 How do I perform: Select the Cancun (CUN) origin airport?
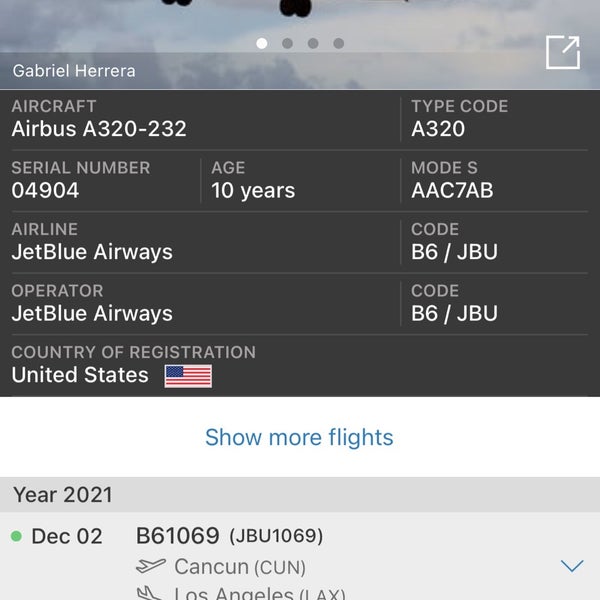[x=240, y=567]
